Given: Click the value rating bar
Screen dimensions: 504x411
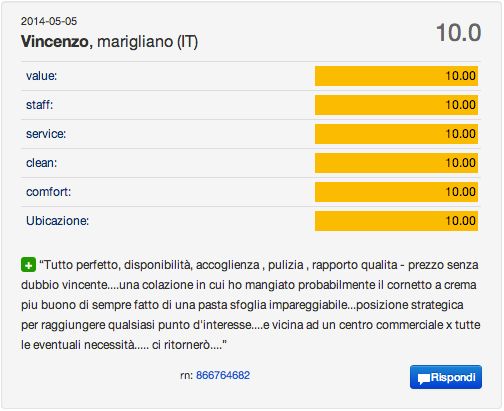Looking at the screenshot, I should (x=396, y=76).
